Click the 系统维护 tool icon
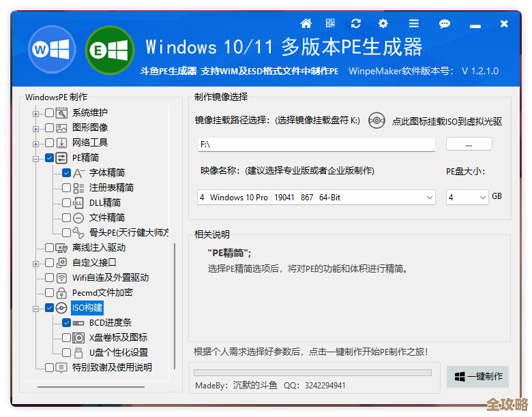532x417 pixels. pos(61,112)
